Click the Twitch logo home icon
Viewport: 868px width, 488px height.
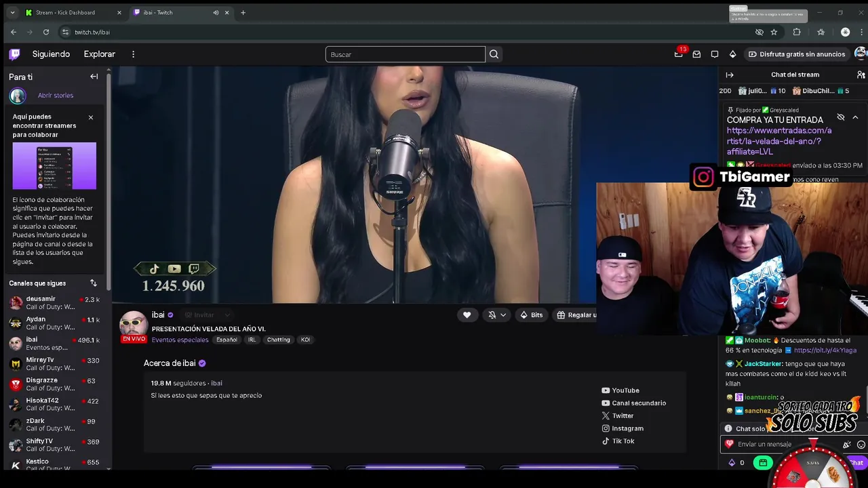14,54
